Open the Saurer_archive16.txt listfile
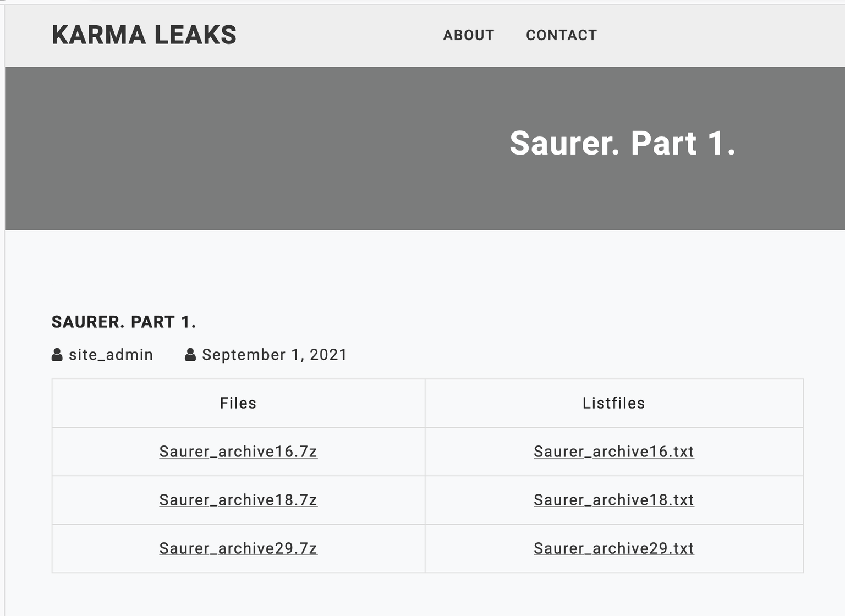The width and height of the screenshot is (845, 616). tap(613, 452)
